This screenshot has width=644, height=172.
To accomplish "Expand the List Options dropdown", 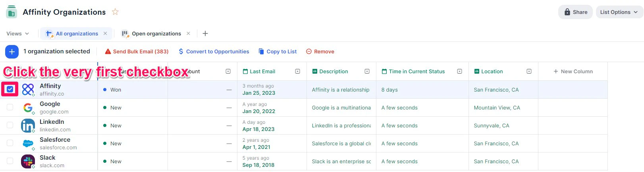I will pyautogui.click(x=619, y=12).
